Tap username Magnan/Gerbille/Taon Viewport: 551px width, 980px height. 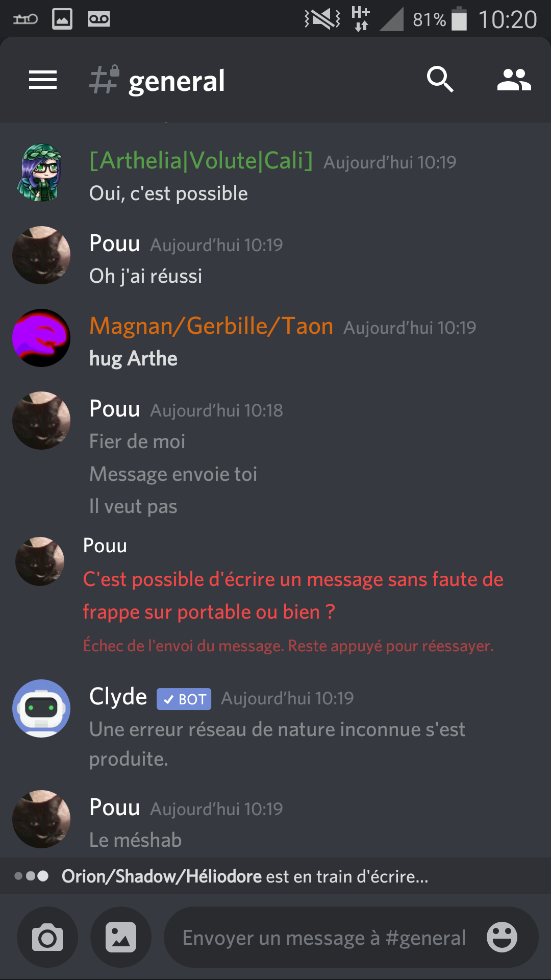click(211, 326)
